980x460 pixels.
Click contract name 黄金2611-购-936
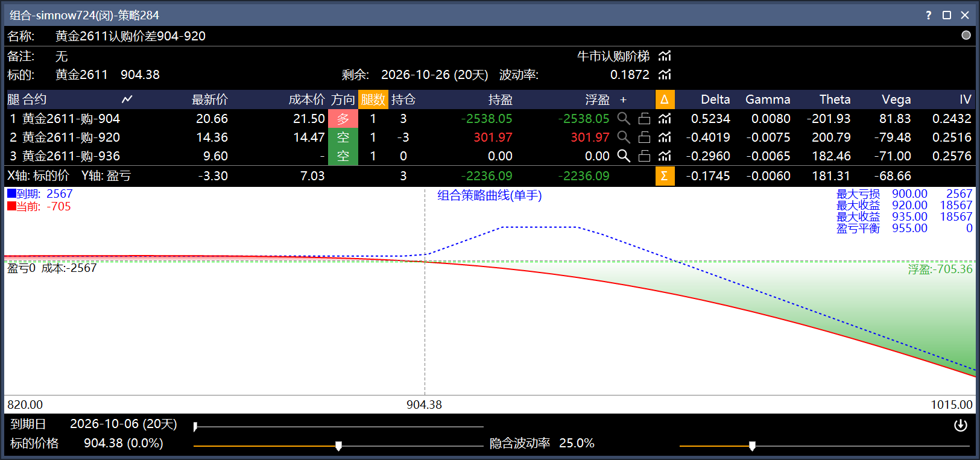(71, 156)
